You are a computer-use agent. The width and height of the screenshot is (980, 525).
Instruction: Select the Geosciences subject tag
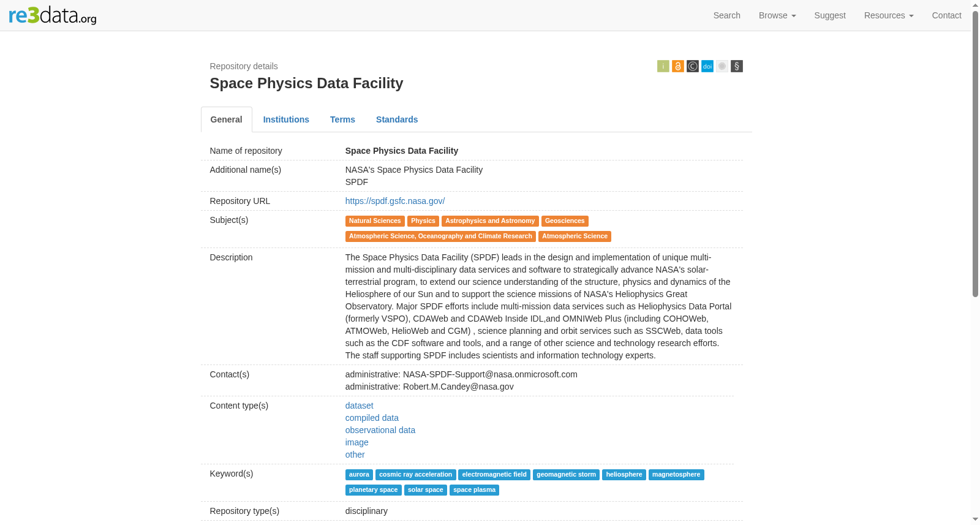565,221
